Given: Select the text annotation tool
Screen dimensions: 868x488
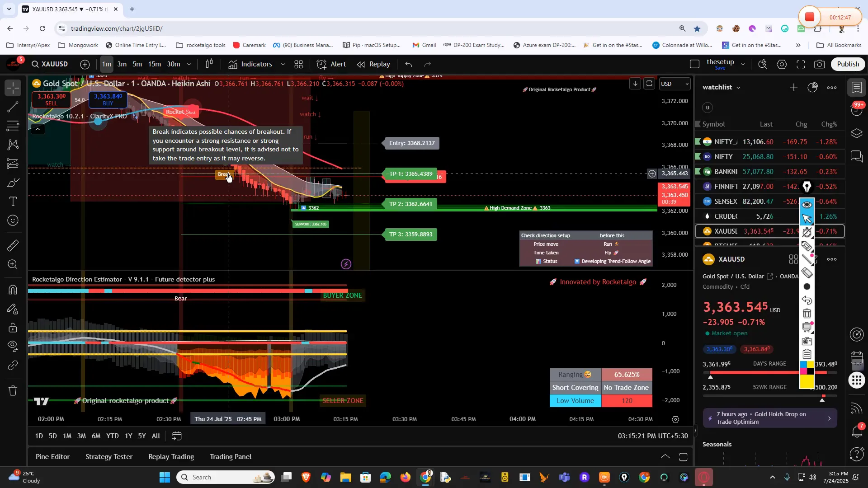Looking at the screenshot, I should (13, 202).
